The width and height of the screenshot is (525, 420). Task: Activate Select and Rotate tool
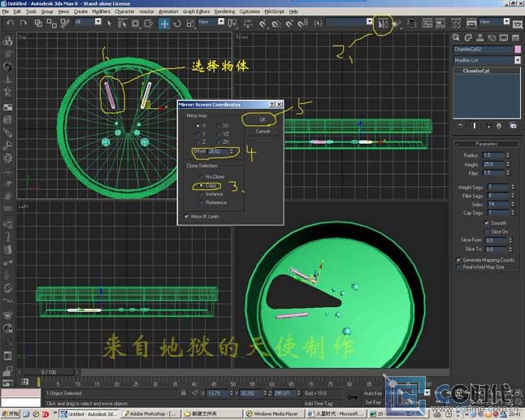[x=177, y=24]
